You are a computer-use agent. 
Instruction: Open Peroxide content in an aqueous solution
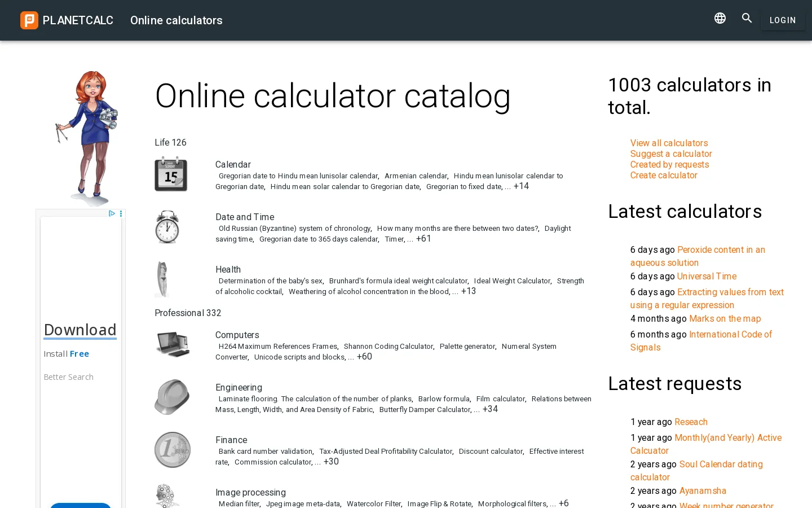point(698,256)
